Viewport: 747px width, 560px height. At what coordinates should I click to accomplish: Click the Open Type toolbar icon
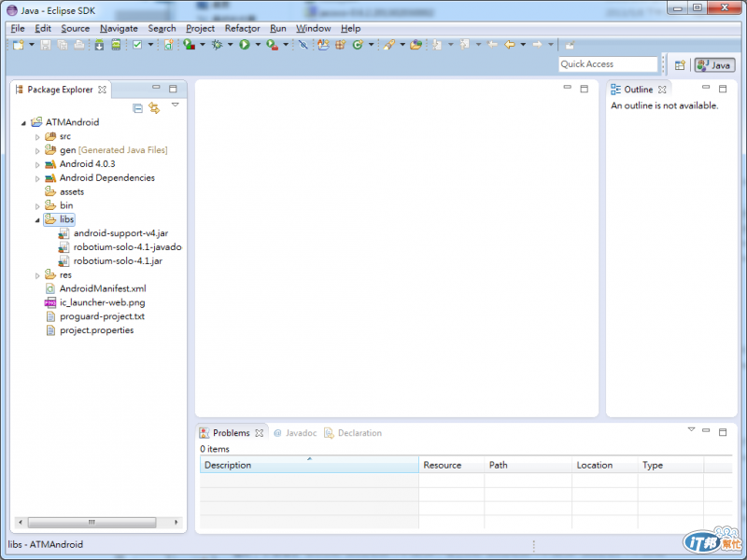(x=416, y=45)
